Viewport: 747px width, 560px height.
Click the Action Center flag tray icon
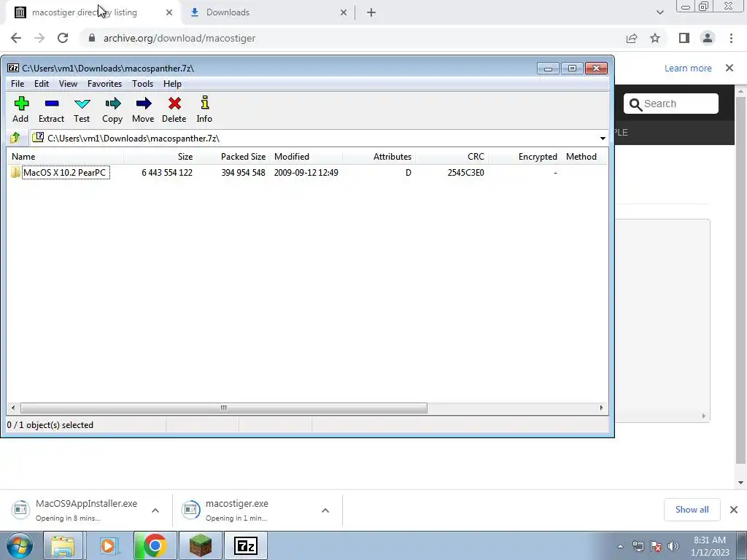pyautogui.click(x=656, y=546)
